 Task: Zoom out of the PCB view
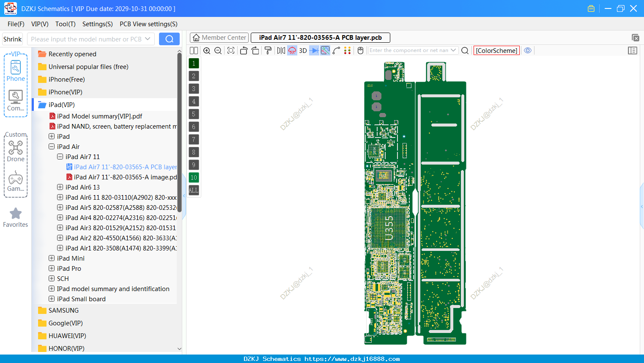tap(218, 50)
